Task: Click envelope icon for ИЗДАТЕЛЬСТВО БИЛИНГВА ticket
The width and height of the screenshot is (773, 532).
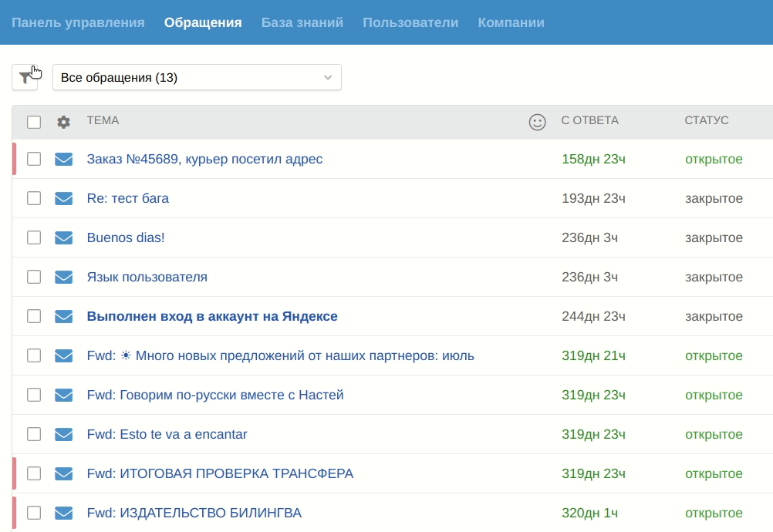Action: pos(63,513)
